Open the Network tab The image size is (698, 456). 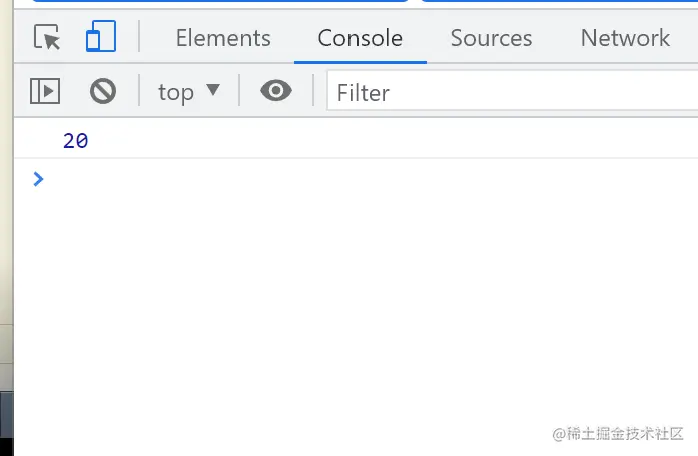pyautogui.click(x=625, y=38)
